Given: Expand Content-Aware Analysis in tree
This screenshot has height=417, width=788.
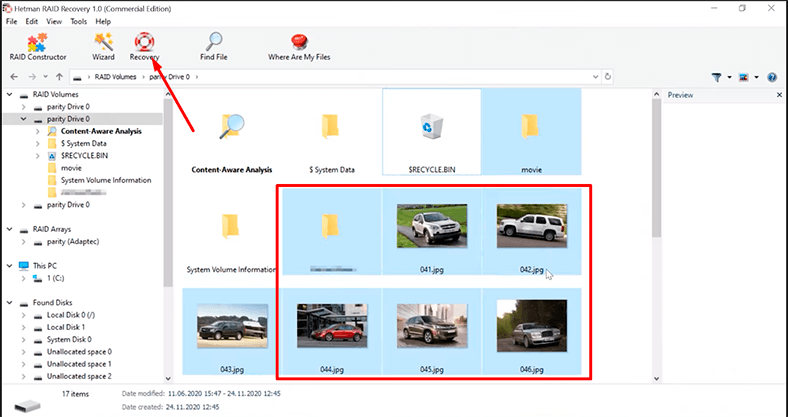Looking at the screenshot, I should coord(38,131).
